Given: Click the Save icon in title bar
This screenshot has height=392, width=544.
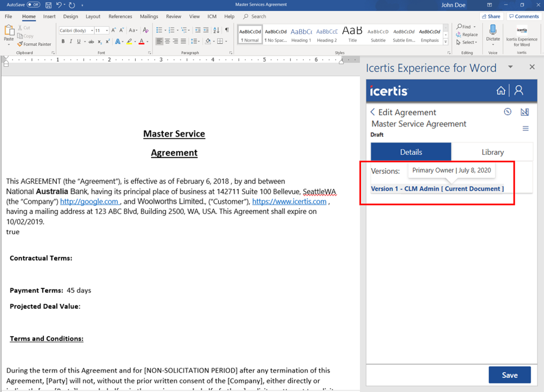Looking at the screenshot, I should click(48, 5).
